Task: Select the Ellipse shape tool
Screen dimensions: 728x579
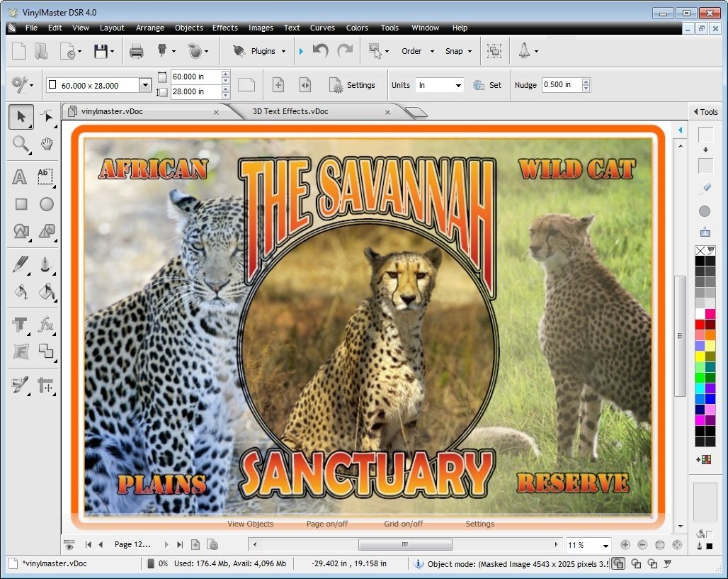Action: point(45,204)
